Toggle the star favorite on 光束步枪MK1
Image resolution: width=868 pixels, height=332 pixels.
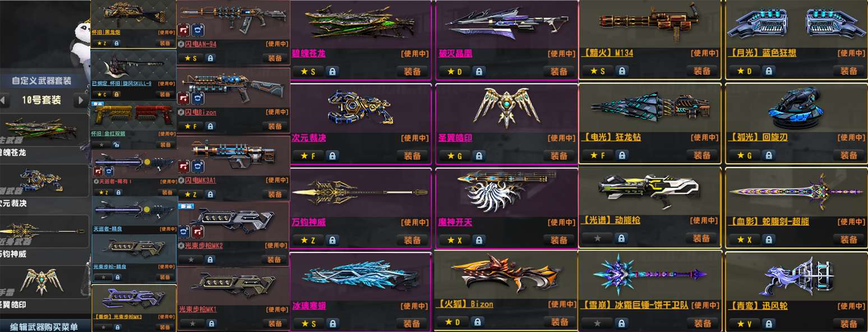click(191, 323)
